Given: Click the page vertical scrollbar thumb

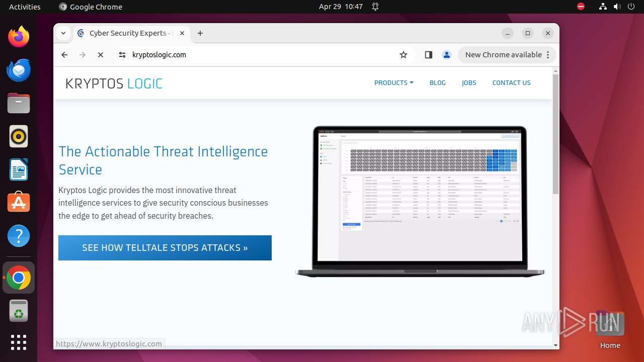Looking at the screenshot, I should (555, 134).
